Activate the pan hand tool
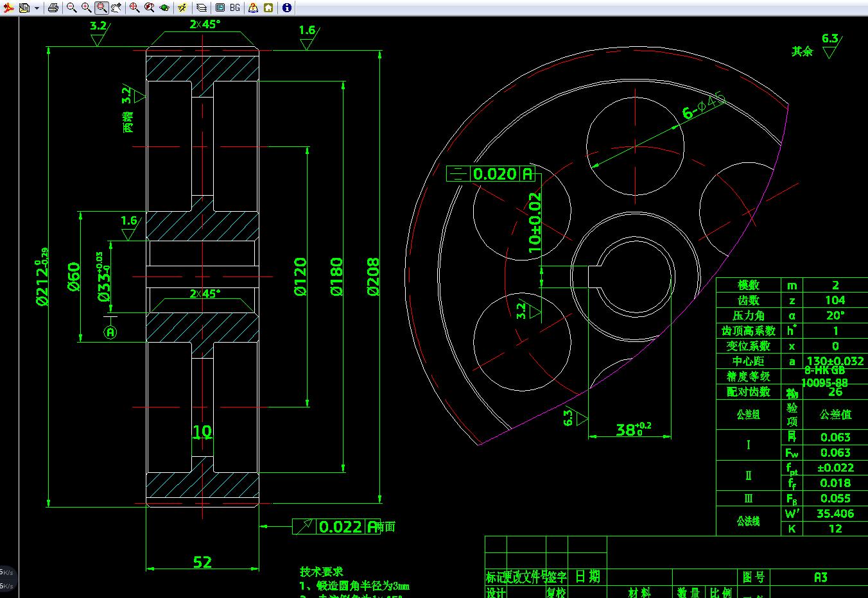This screenshot has height=598, width=868. pos(116,8)
